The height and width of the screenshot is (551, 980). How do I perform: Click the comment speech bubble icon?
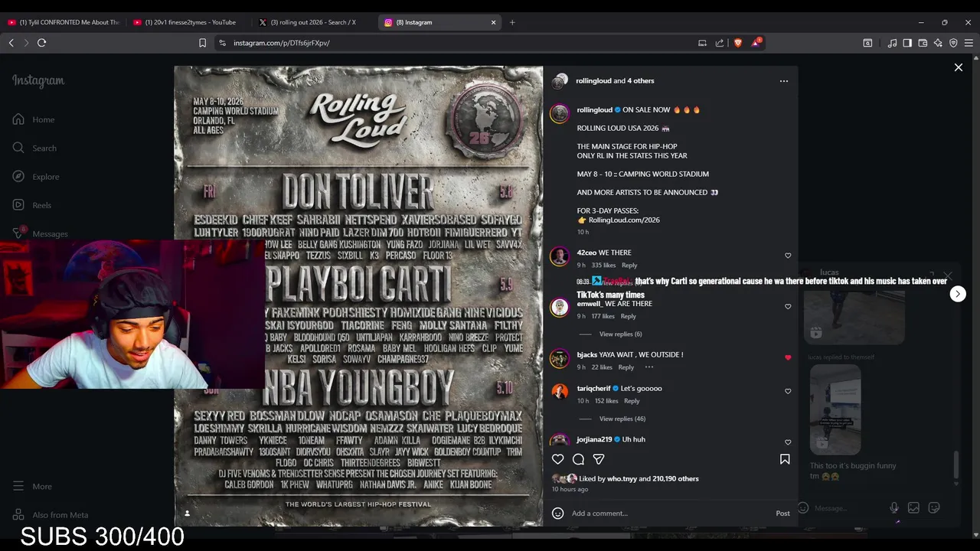point(578,459)
